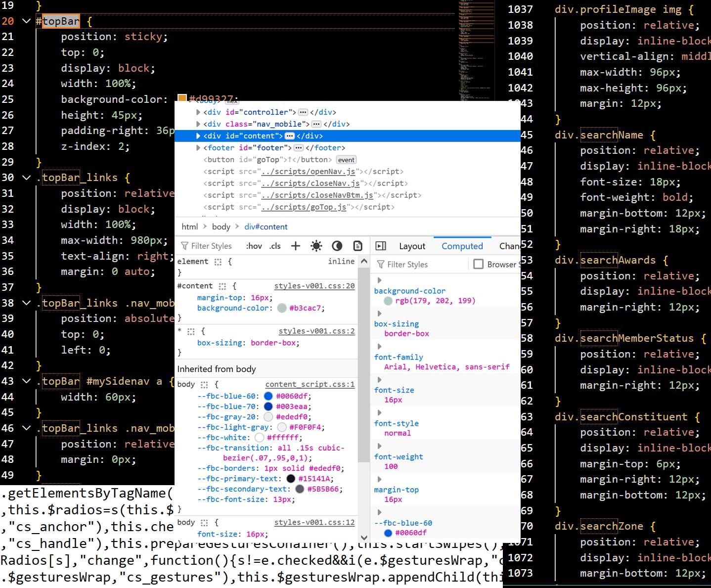
Task: Click selector highlighter icon beside #content rule
Action: coord(222,286)
